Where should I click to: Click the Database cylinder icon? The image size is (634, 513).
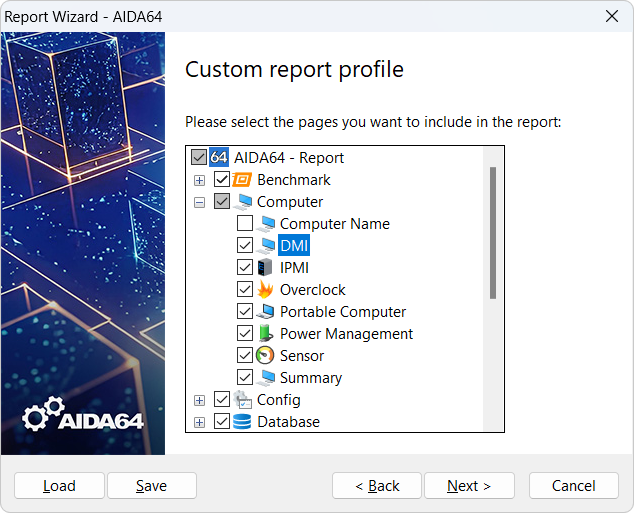[243, 422]
